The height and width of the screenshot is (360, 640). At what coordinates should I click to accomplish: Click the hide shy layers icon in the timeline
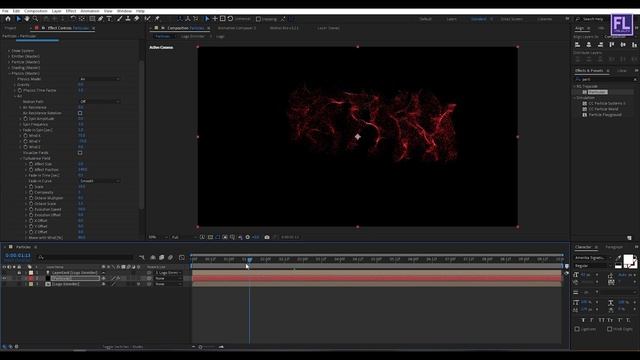tap(153, 257)
